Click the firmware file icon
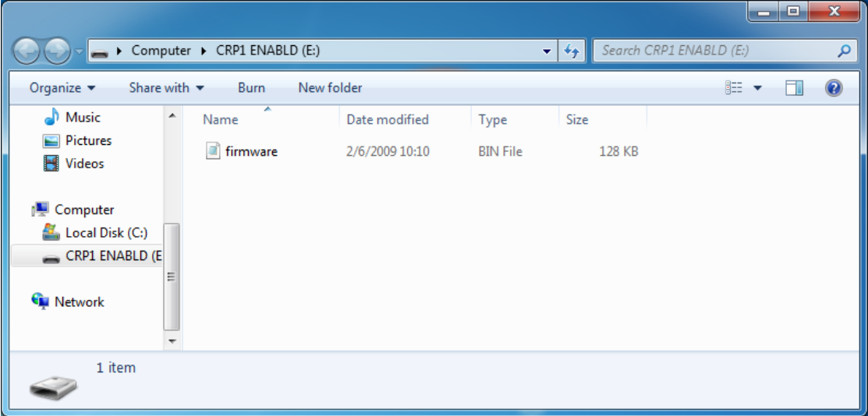The height and width of the screenshot is (416, 868). click(213, 151)
